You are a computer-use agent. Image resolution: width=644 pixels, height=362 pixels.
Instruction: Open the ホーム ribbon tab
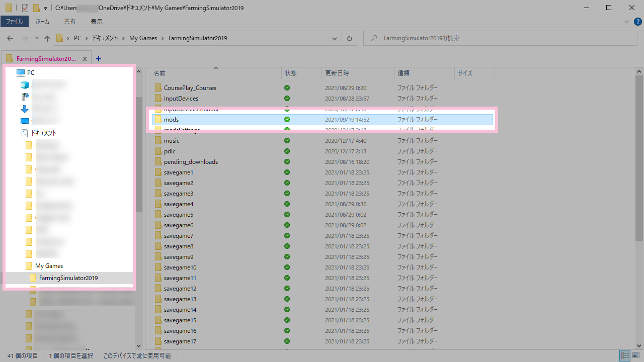[x=42, y=22]
